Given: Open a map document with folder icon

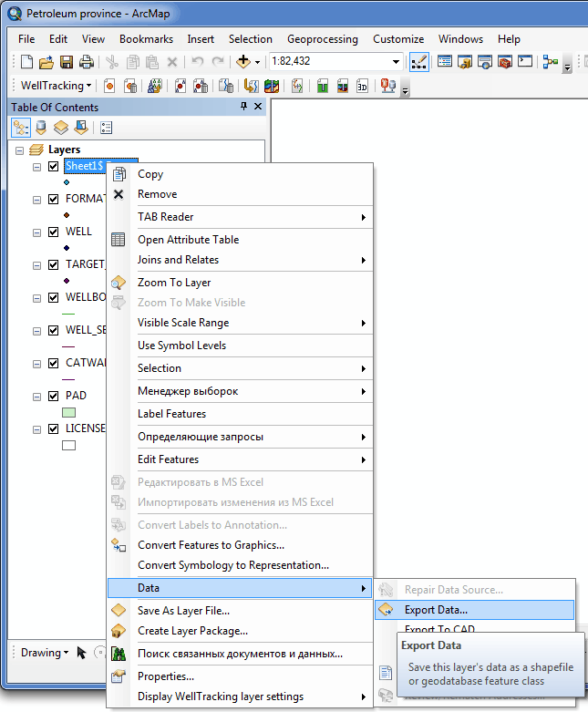Looking at the screenshot, I should (46, 61).
